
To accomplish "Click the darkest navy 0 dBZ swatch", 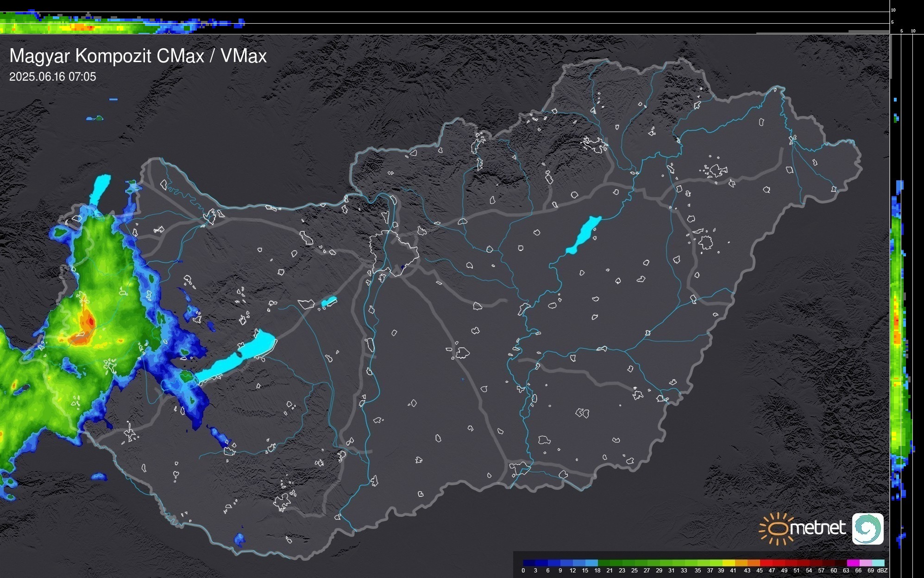I will tap(529, 563).
